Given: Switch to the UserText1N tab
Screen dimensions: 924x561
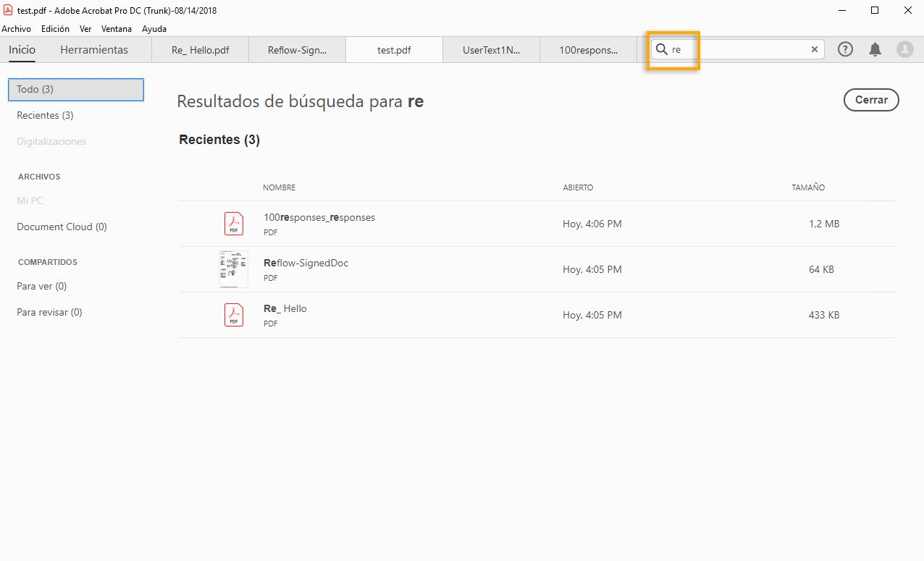Looking at the screenshot, I should coord(491,49).
